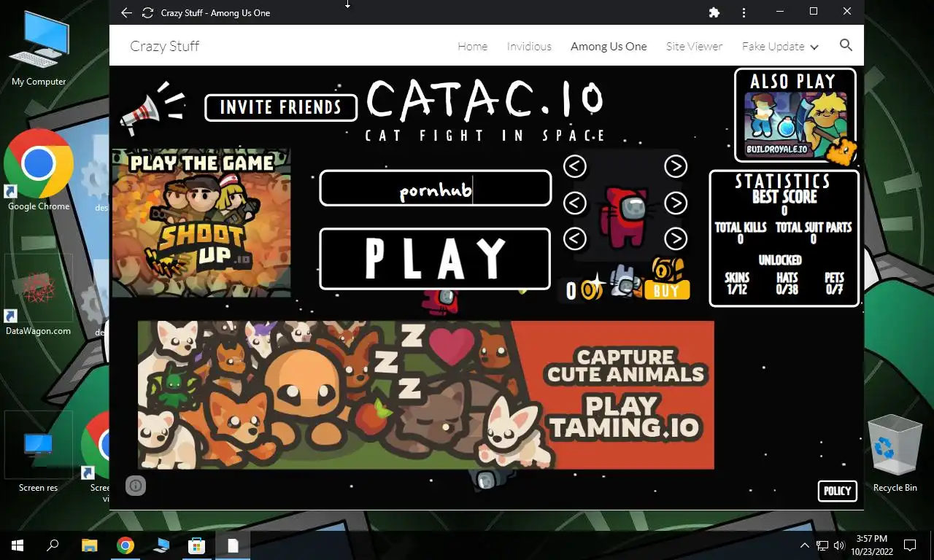Screen dimensions: 934x560
Task: Open the three-dot browser menu
Action: pyautogui.click(x=744, y=12)
